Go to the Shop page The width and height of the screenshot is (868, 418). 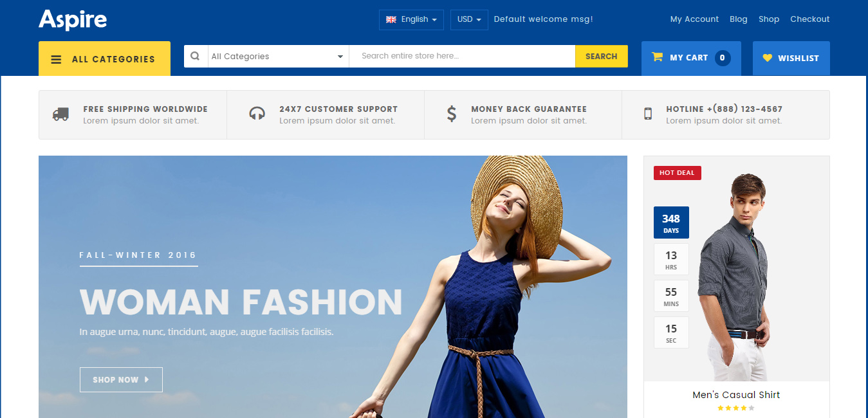[x=769, y=19]
